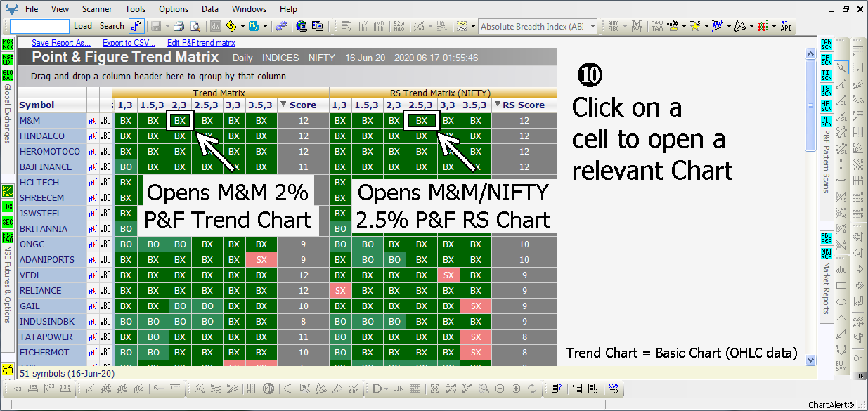The image size is (868, 411).
Task: Click the NSE CD exchange icon
Action: click(x=7, y=60)
